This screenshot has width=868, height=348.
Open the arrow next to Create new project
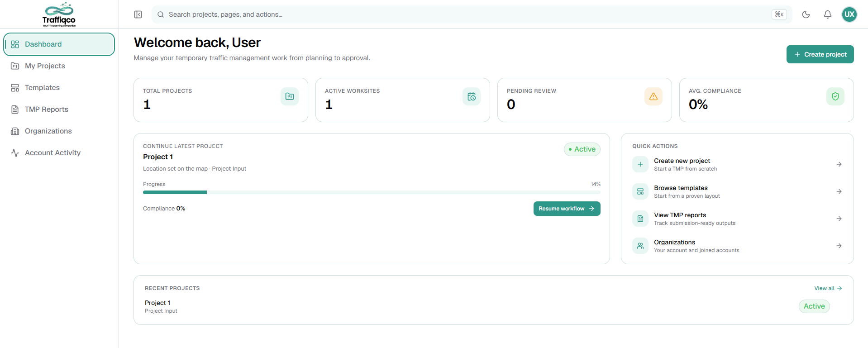839,164
